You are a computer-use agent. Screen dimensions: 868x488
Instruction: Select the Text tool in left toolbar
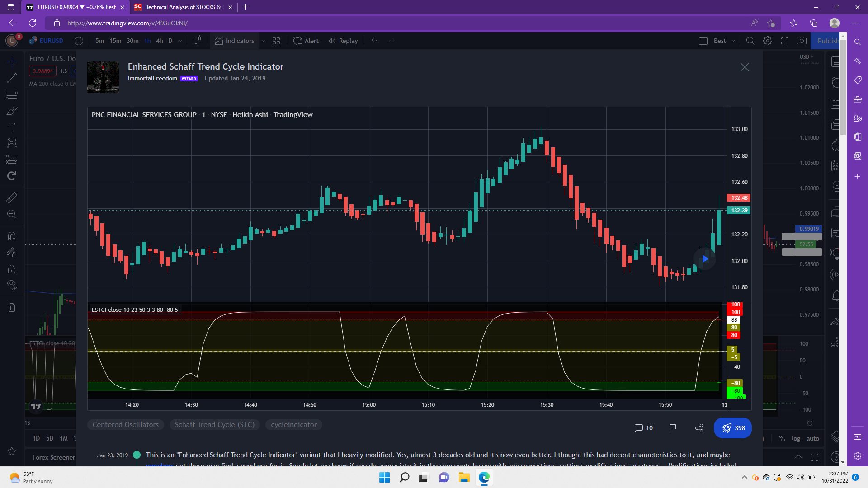[12, 127]
